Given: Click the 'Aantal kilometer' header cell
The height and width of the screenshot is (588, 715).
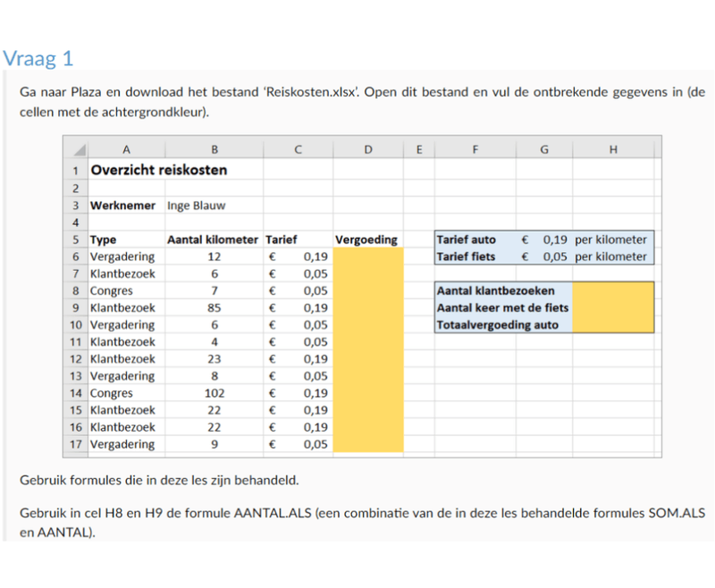Looking at the screenshot, I should point(213,239).
